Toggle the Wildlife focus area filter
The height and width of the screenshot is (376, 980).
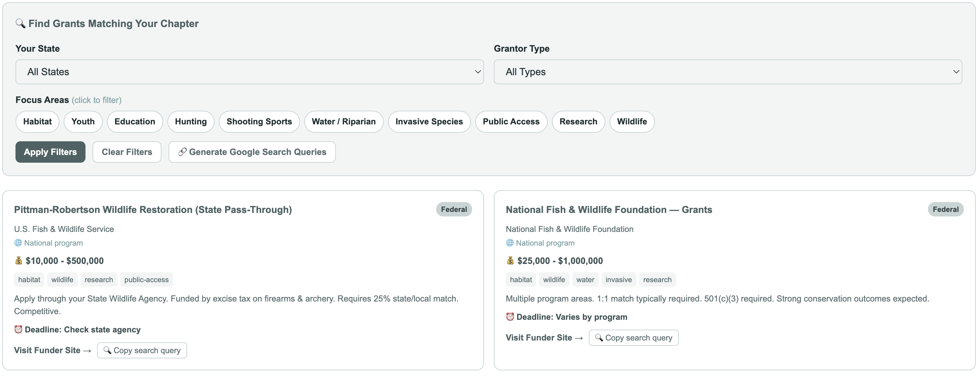click(x=632, y=122)
